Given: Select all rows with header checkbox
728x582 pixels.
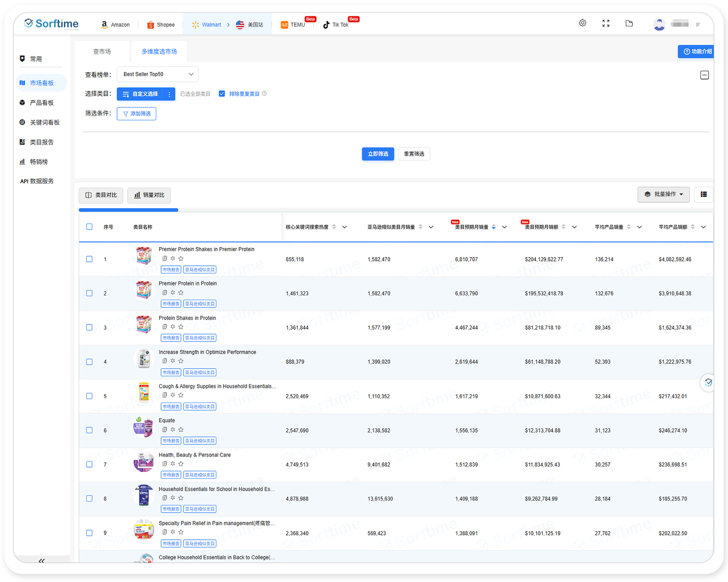Looking at the screenshot, I should point(89,226).
